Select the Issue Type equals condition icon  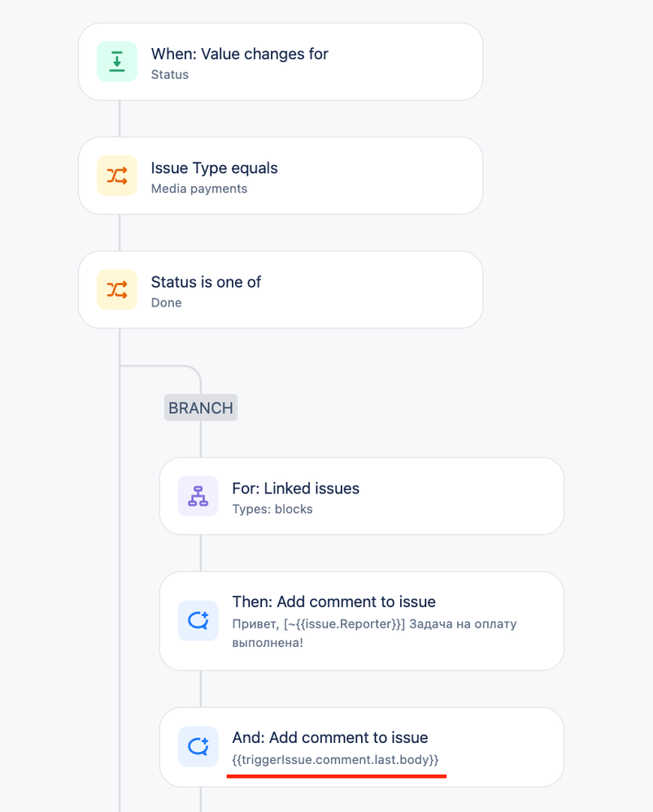point(117,176)
